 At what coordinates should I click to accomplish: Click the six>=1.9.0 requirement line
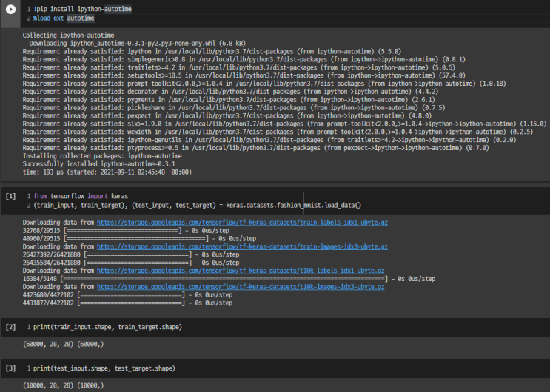pos(284,124)
